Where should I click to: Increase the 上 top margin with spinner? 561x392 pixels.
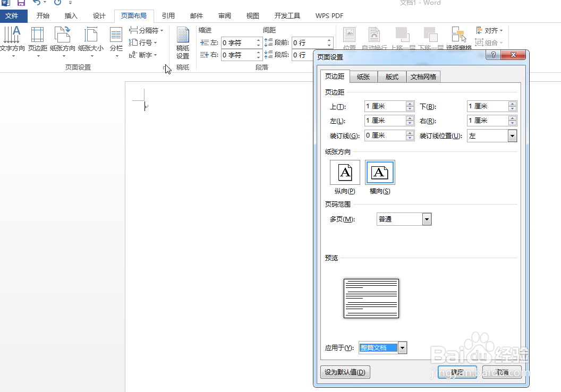pos(410,104)
